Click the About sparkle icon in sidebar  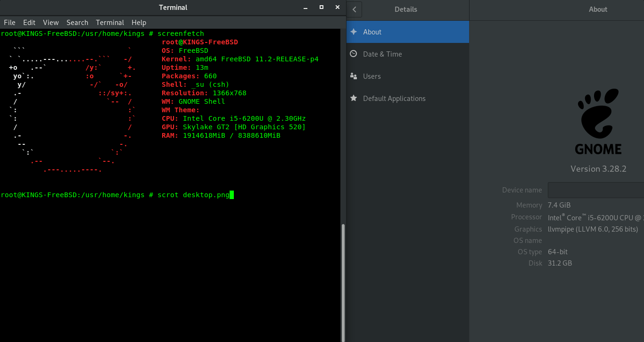coord(354,32)
